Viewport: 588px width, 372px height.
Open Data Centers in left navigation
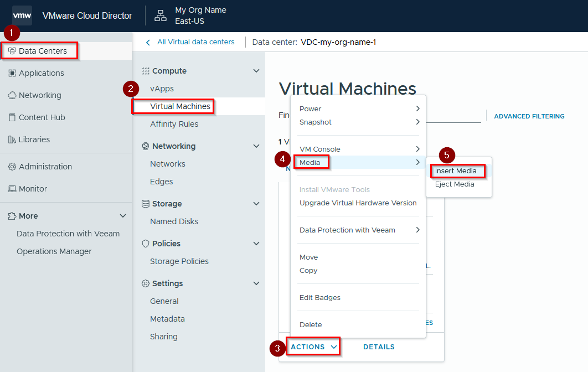tap(43, 51)
